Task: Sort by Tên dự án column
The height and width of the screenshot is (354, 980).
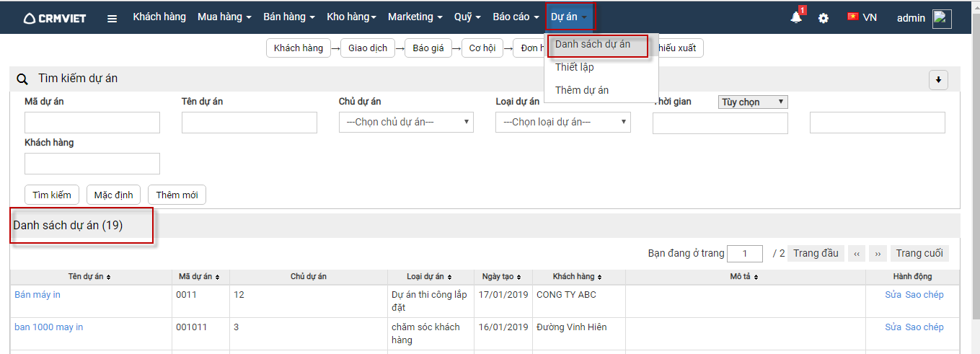Action: click(89, 277)
